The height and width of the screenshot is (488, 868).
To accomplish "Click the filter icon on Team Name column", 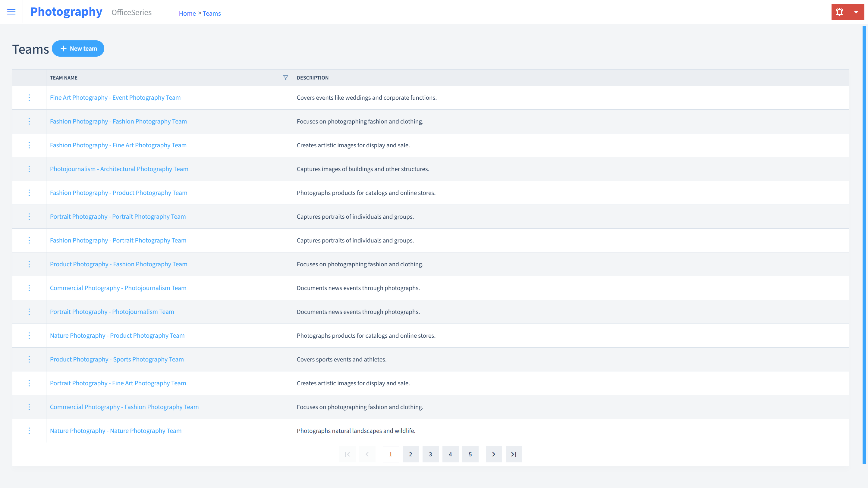I will point(285,77).
